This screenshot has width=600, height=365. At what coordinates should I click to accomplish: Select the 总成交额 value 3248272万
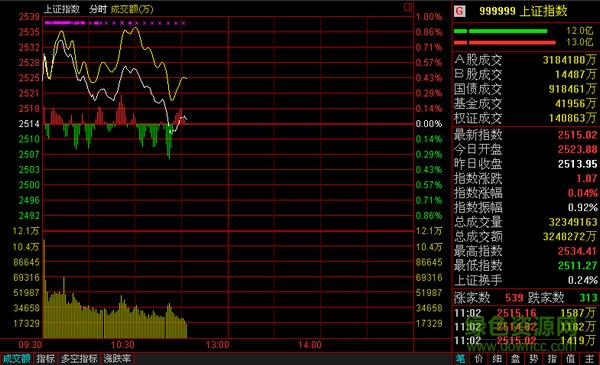(x=569, y=236)
